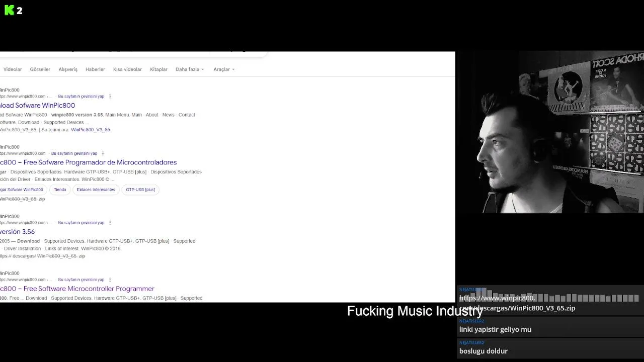644x362 pixels.
Task: Open more options for "load Sofware WinPic800" result
Action: 110,97
